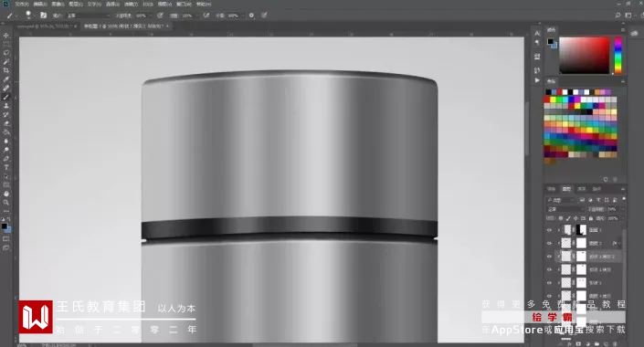
Task: Select the Dodge tool
Action: pyautogui.click(x=6, y=150)
